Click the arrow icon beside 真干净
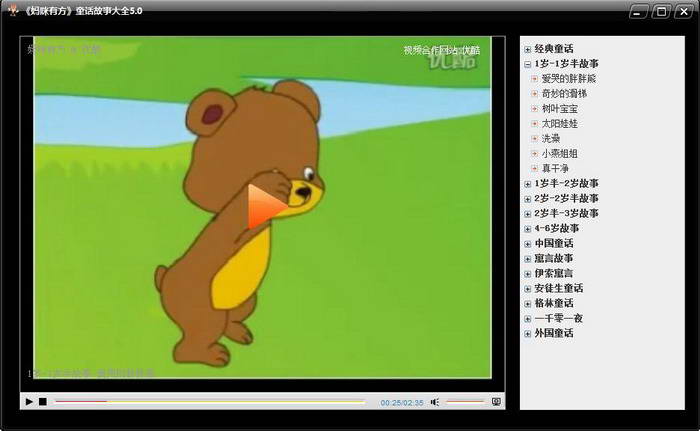 click(534, 168)
